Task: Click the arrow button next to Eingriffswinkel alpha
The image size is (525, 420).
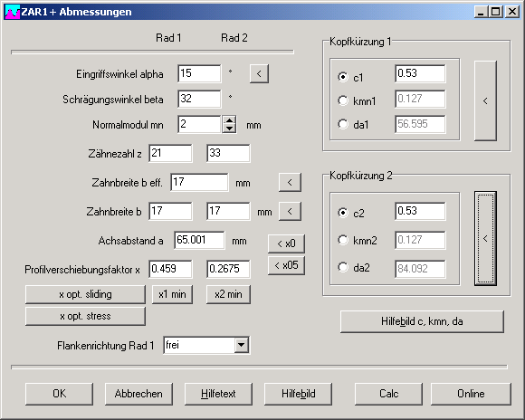Action: (259, 73)
